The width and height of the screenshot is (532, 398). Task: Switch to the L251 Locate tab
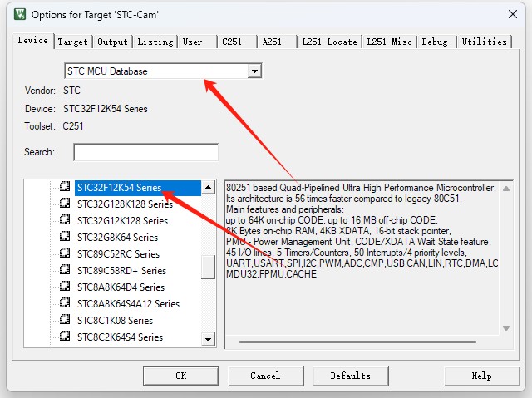pos(329,42)
